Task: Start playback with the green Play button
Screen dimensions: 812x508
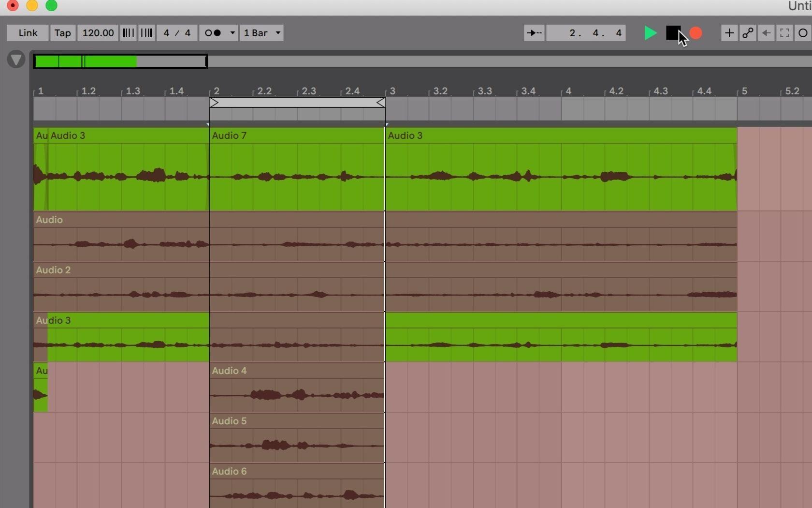Action: pos(651,33)
